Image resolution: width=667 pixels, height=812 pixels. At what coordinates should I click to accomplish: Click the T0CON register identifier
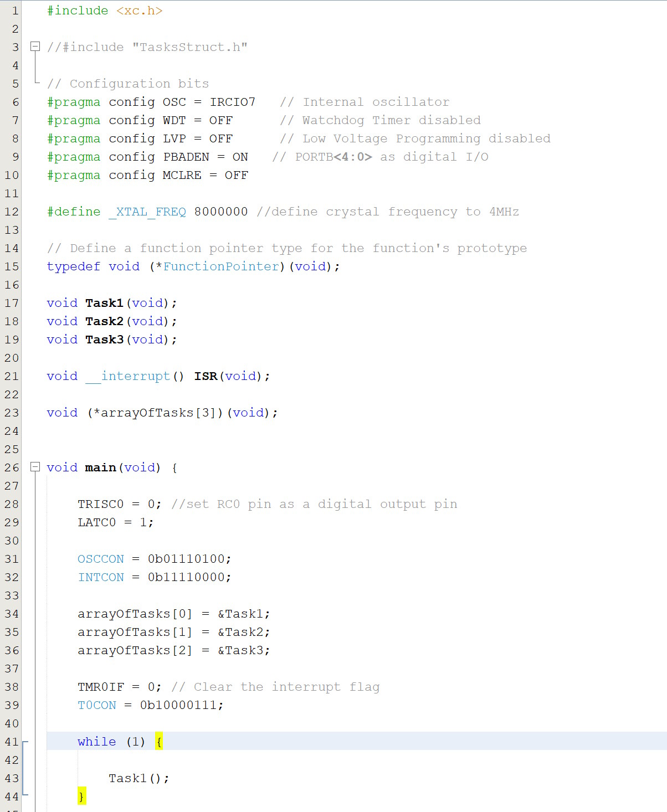pyautogui.click(x=97, y=705)
